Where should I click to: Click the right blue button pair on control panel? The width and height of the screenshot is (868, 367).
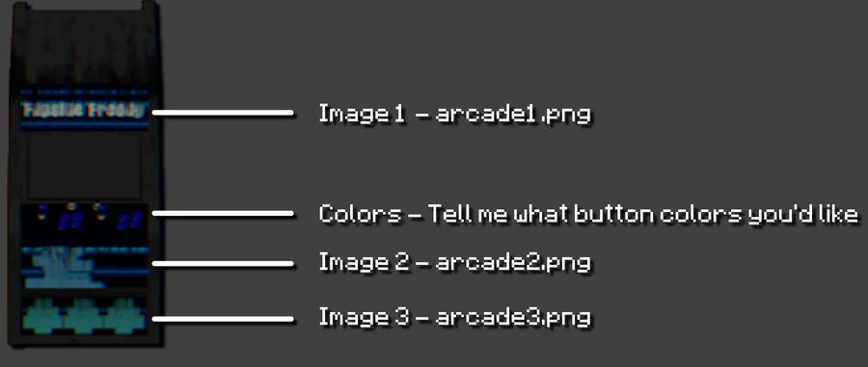tap(130, 222)
